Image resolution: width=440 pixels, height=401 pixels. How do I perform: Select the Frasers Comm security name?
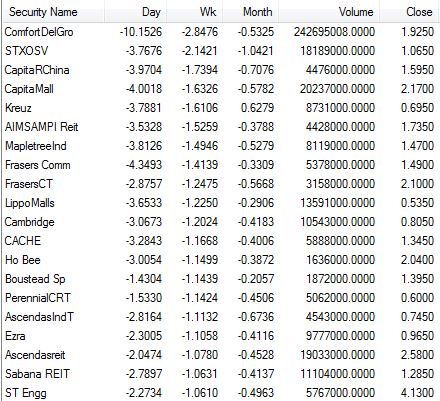pyautogui.click(x=38, y=165)
